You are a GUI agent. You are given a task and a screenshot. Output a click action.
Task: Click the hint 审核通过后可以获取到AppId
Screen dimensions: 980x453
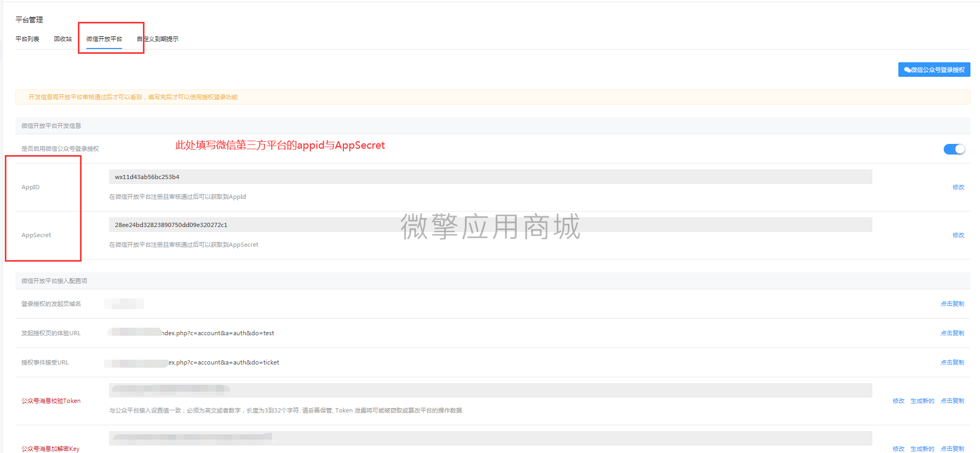tap(178, 197)
